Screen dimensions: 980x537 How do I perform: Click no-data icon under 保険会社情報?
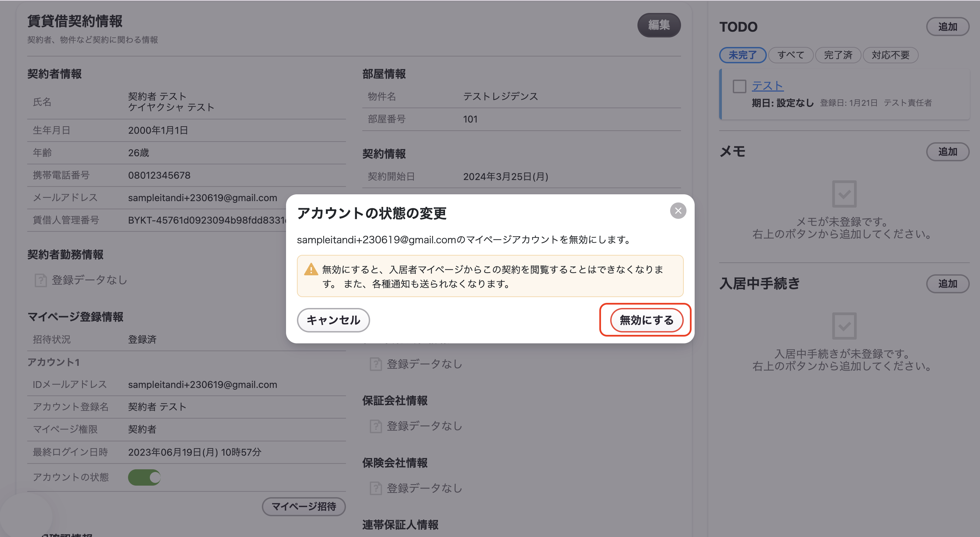click(x=376, y=488)
